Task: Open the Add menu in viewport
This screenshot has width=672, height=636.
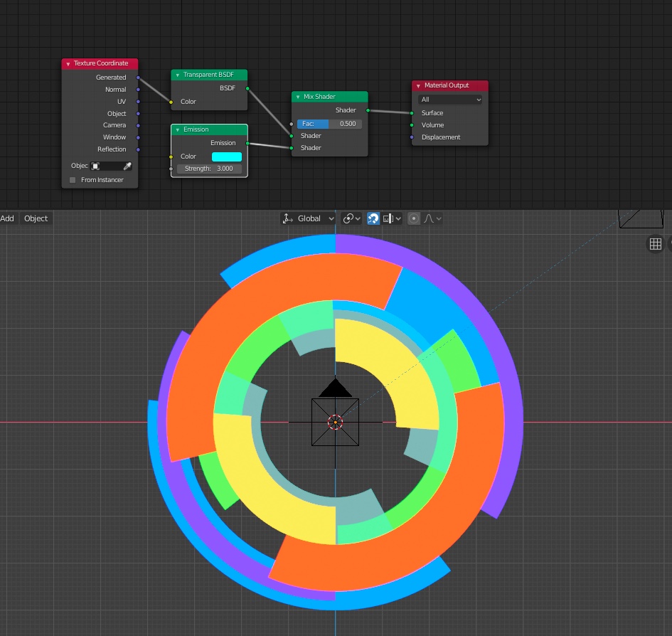Action: point(7,218)
